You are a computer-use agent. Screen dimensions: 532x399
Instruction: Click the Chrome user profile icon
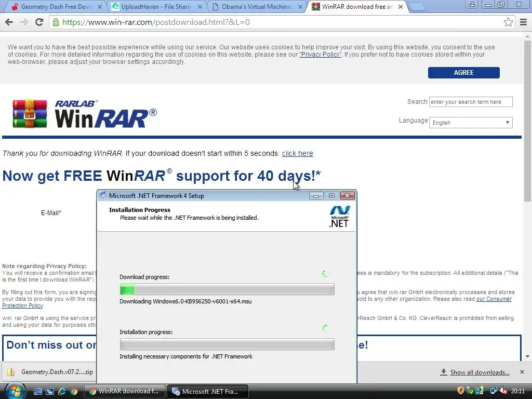pyautogui.click(x=472, y=4)
